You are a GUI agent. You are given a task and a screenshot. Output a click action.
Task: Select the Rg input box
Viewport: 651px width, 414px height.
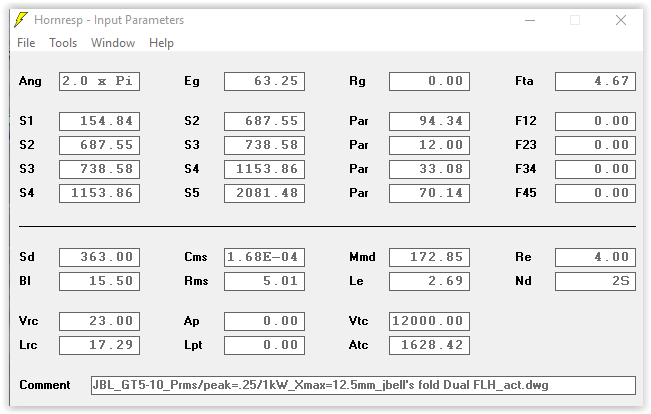429,81
